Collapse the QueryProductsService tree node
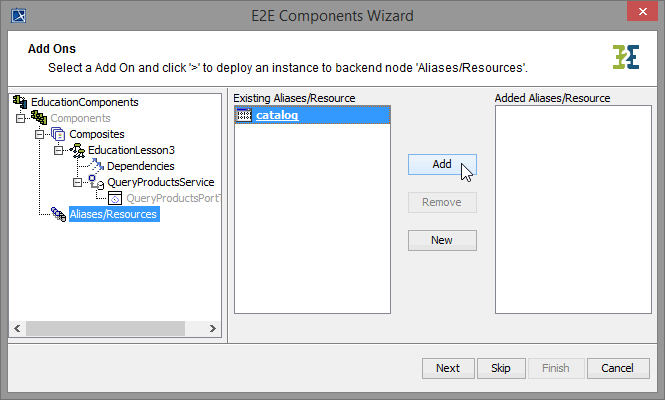 (77, 182)
